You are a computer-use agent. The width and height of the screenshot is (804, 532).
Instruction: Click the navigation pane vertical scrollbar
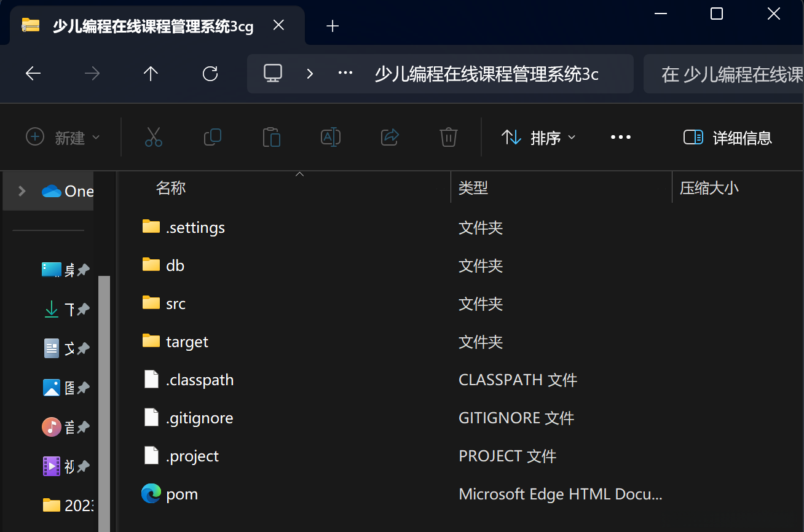[x=104, y=404]
